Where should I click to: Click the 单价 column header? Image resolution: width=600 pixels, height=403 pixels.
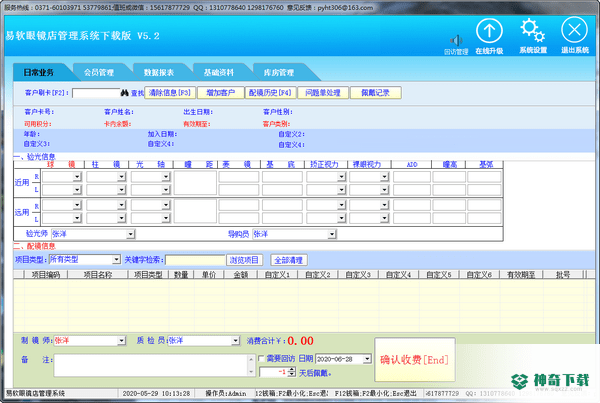[209, 274]
